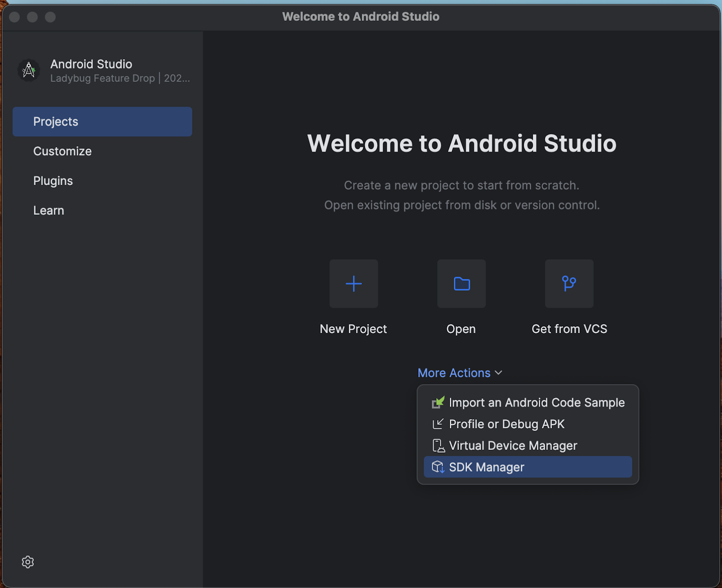Click the Get from VCS branch icon
The image size is (722, 588).
pyautogui.click(x=569, y=284)
